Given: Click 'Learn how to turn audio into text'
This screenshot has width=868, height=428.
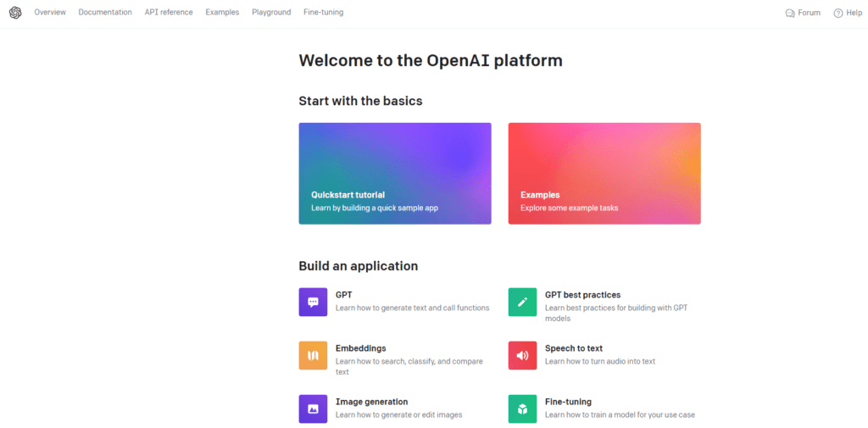Looking at the screenshot, I should coord(600,361).
